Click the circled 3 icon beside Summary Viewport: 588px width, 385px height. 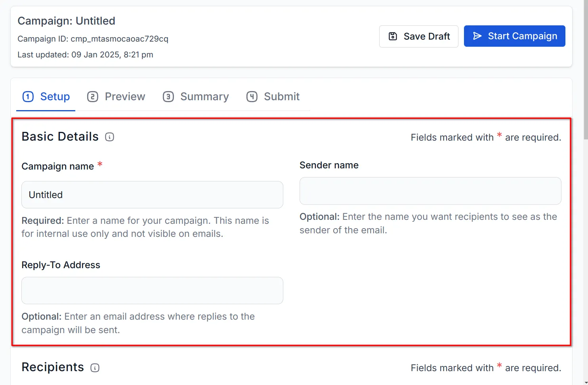[168, 96]
